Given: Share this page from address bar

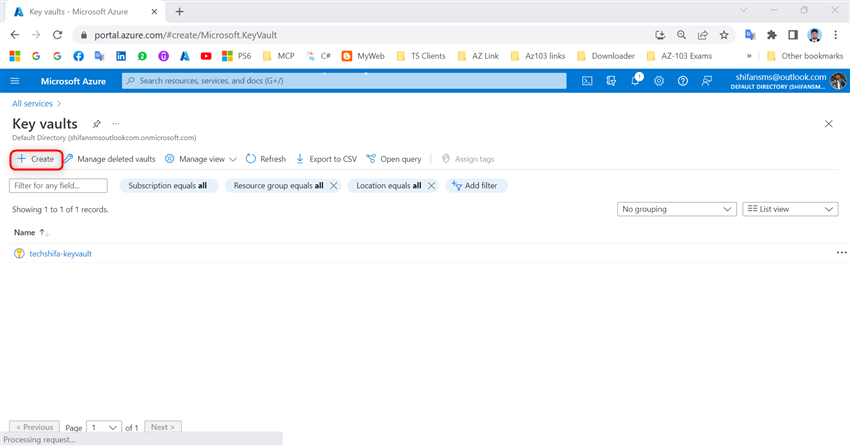Looking at the screenshot, I should [x=703, y=35].
